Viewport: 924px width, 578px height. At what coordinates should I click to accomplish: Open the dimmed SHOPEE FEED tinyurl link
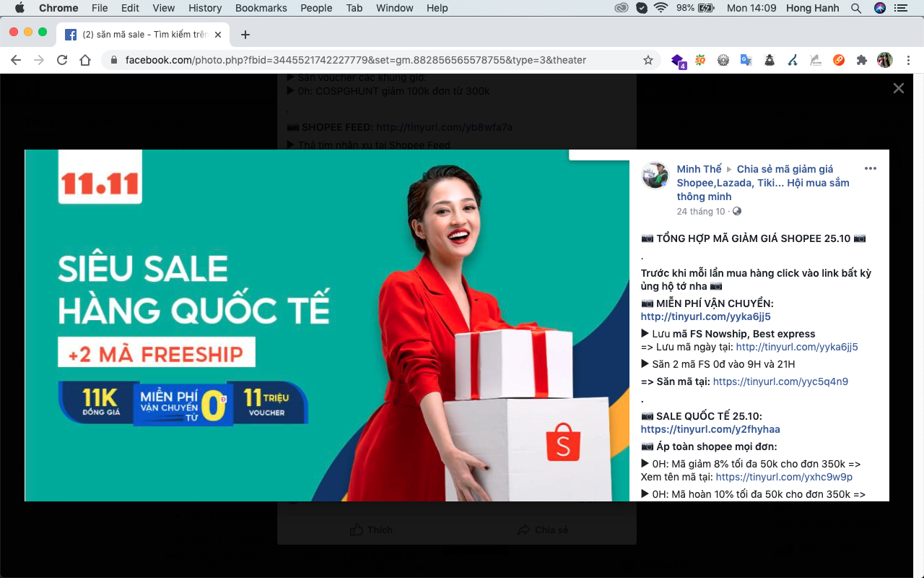[445, 127]
